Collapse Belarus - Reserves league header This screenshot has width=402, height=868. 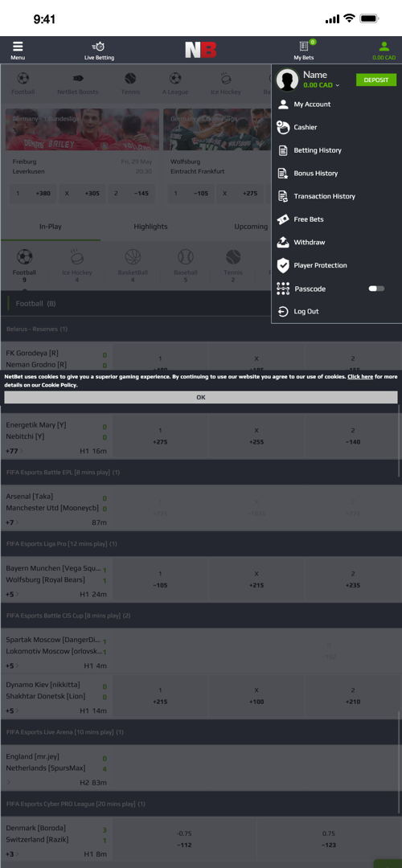tap(201, 329)
